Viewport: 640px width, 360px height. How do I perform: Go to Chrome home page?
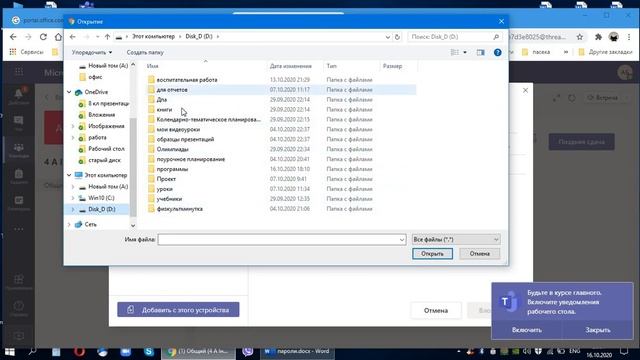click(x=58, y=37)
